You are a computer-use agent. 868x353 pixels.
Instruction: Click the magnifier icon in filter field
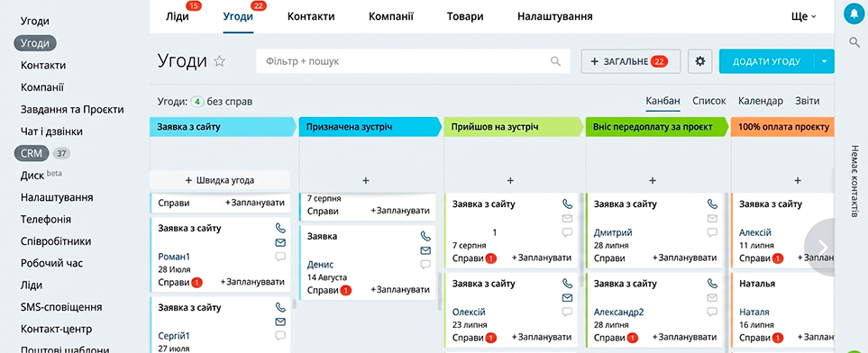[556, 61]
